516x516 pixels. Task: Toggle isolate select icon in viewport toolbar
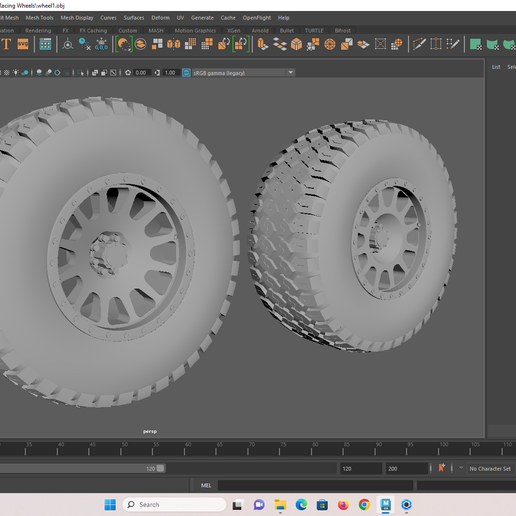click(81, 72)
